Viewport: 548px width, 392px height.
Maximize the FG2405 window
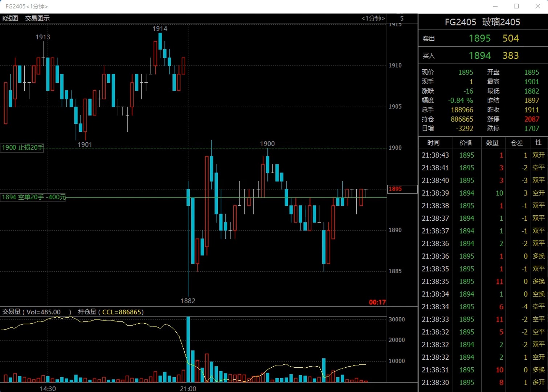516,6
